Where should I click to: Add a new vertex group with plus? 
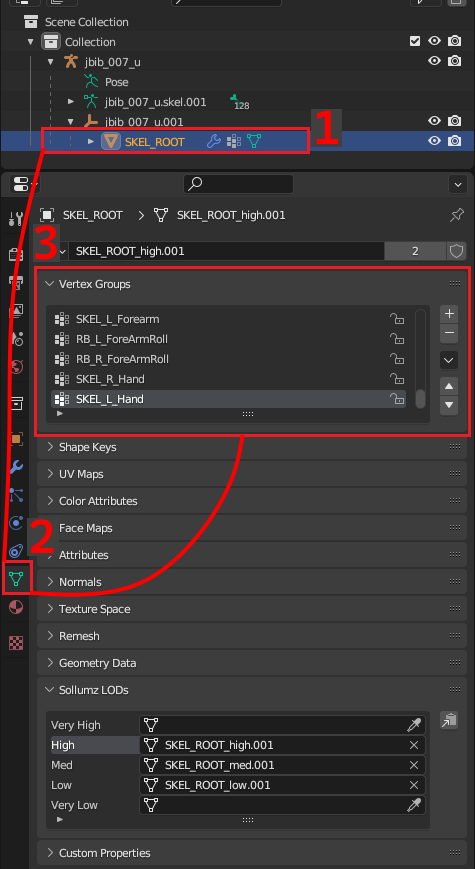tap(449, 314)
